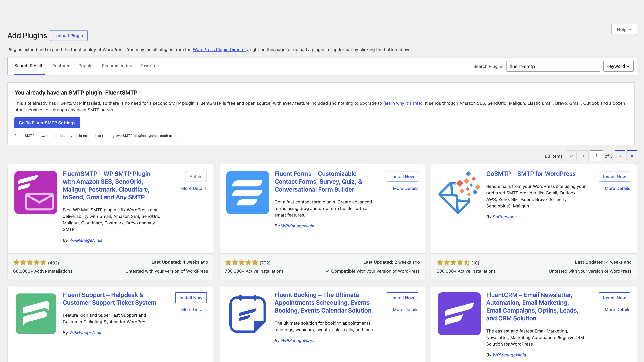Click the 600,000+ Active Installations text
The height and width of the screenshot is (362, 644).
pos(42,271)
